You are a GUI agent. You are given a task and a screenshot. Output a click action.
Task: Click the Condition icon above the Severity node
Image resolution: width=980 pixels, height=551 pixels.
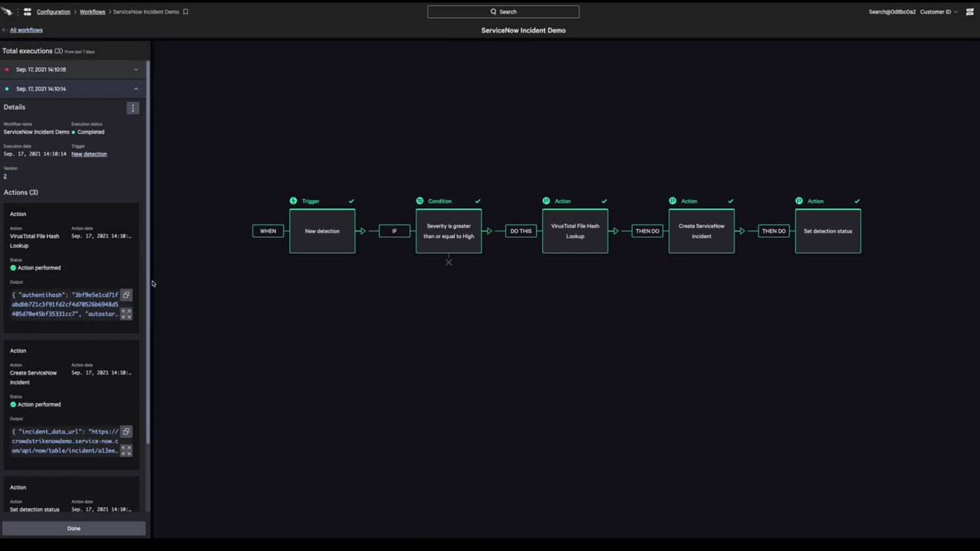tap(419, 201)
